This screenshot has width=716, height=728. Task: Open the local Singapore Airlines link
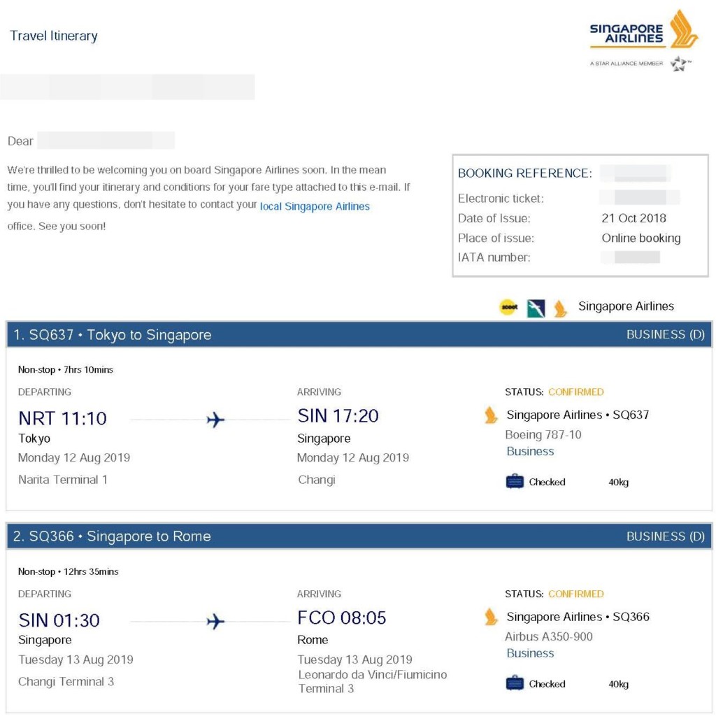coord(315,207)
